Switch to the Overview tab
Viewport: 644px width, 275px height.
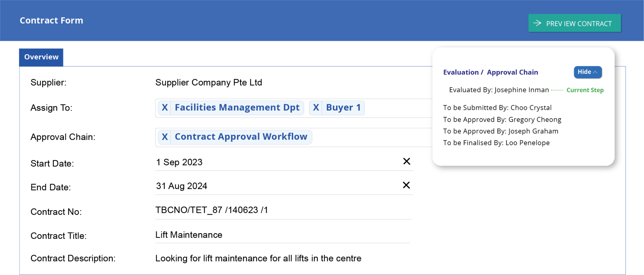coord(41,57)
